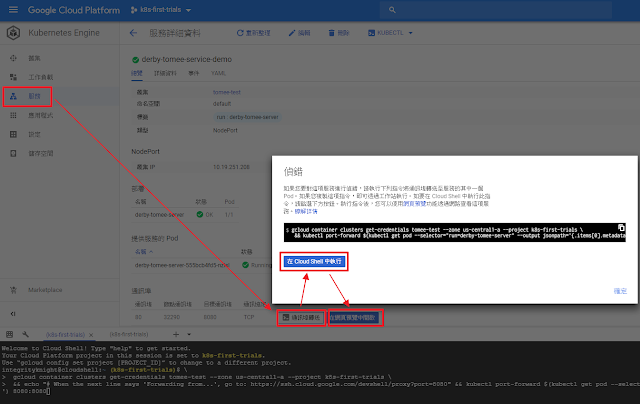Click the run: derby-tomee-server label chip
640x404 pixels.
click(x=247, y=117)
